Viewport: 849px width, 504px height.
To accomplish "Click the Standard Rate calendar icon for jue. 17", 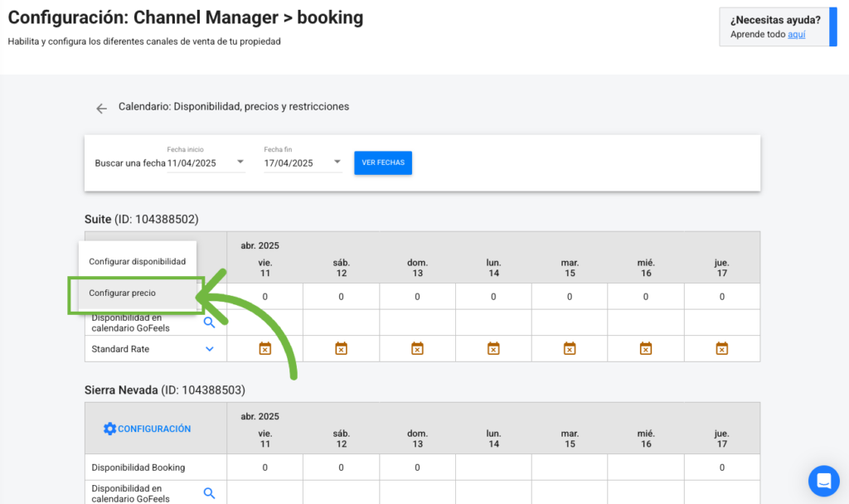I will point(721,349).
